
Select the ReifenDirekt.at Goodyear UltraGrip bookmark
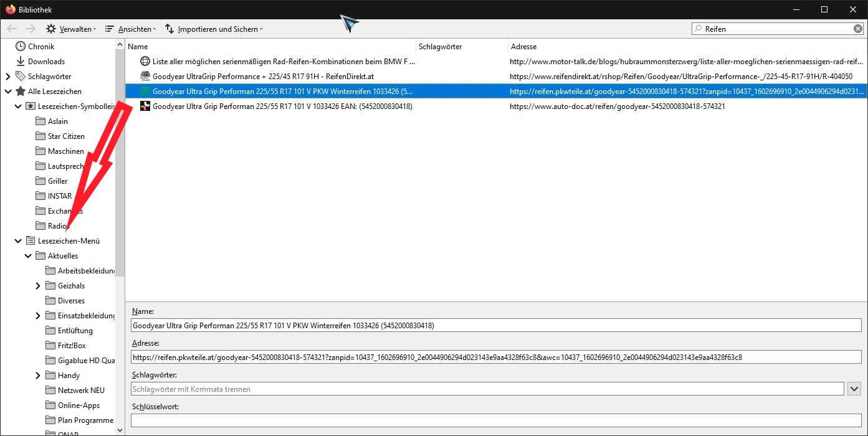click(x=263, y=77)
